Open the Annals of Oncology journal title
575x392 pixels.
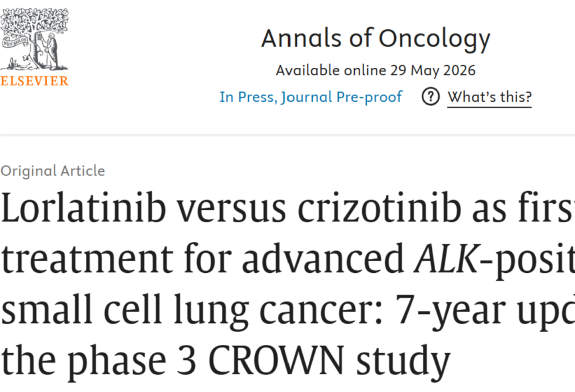[376, 39]
